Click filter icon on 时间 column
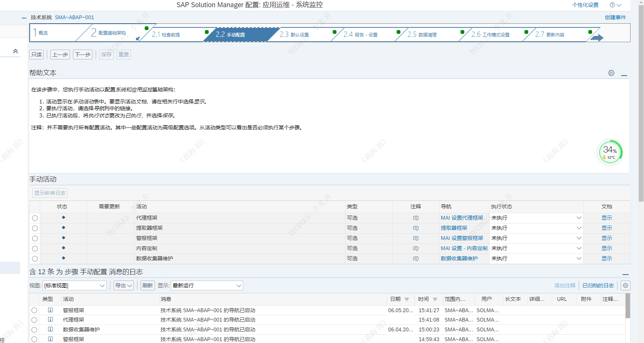644x343 pixels. click(435, 299)
